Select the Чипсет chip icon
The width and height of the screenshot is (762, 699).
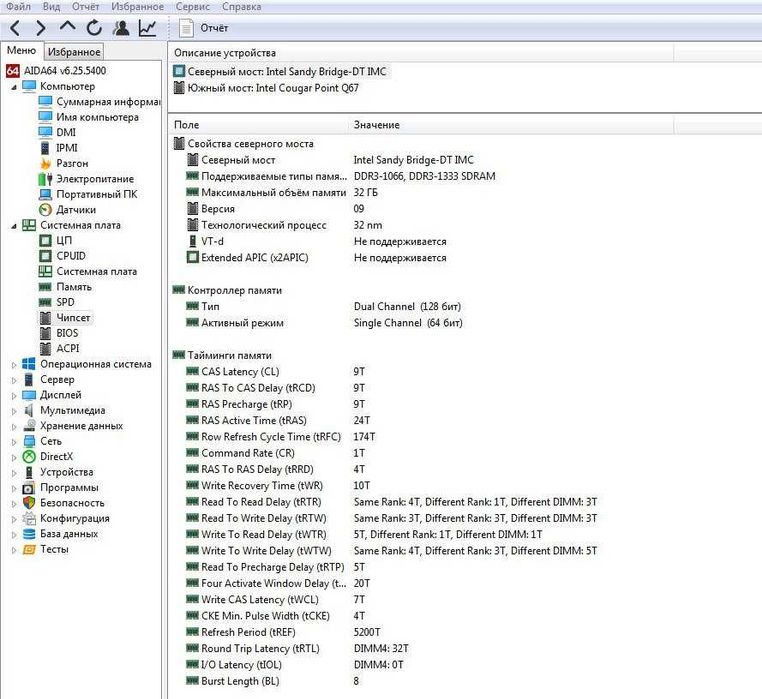(x=45, y=318)
